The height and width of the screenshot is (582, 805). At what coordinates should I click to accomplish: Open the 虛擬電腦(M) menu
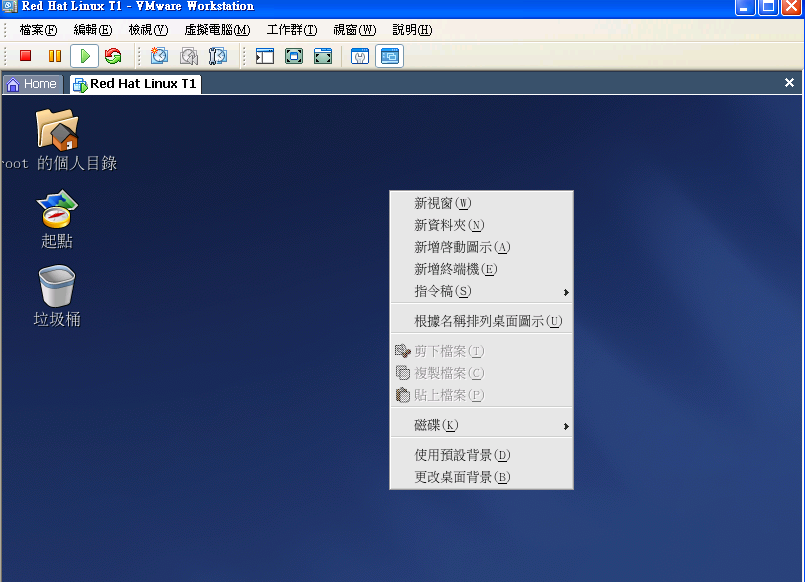pos(217,30)
